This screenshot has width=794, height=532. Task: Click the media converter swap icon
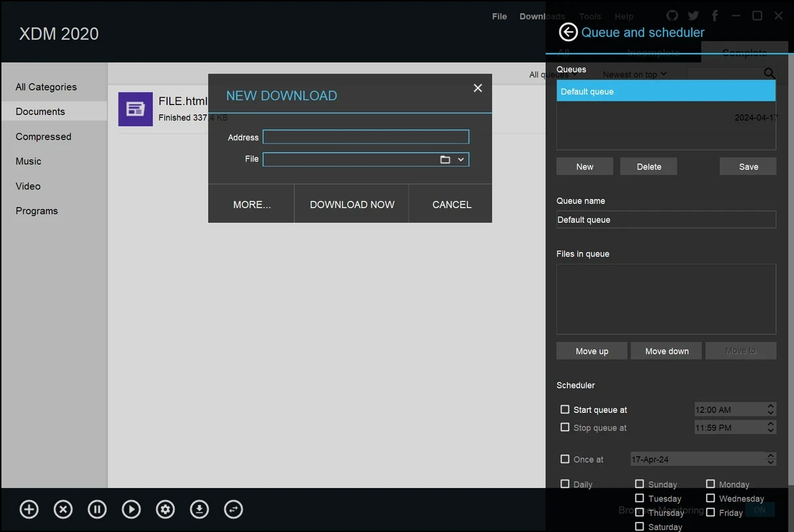[234, 509]
